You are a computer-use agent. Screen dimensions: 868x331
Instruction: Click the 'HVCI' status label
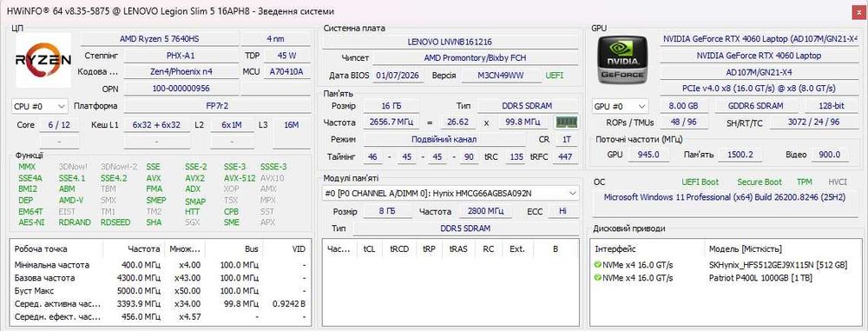tap(837, 182)
